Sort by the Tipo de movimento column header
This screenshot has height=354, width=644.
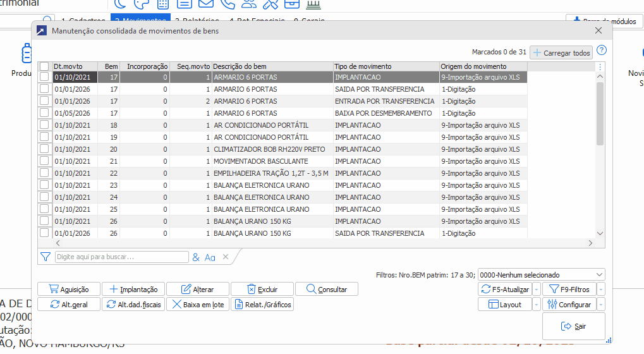click(387, 66)
